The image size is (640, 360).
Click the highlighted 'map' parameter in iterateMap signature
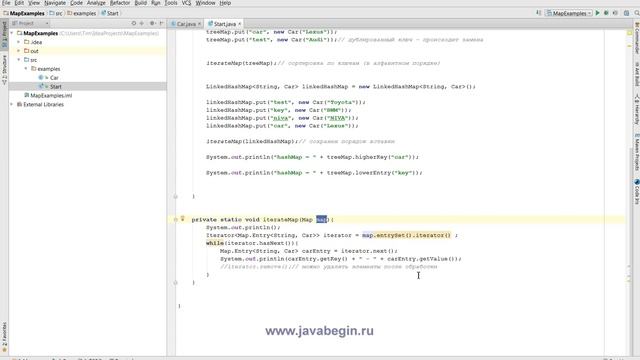322,220
